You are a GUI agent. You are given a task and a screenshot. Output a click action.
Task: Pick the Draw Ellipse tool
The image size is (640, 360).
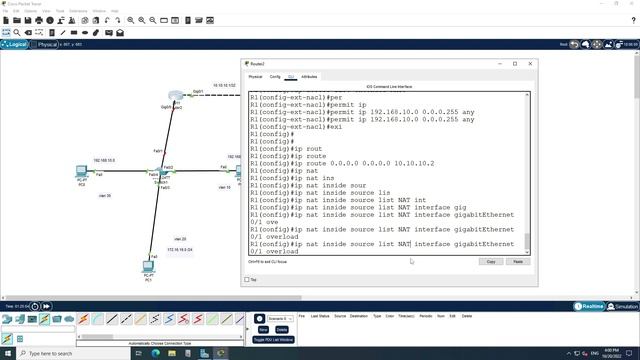(85, 33)
